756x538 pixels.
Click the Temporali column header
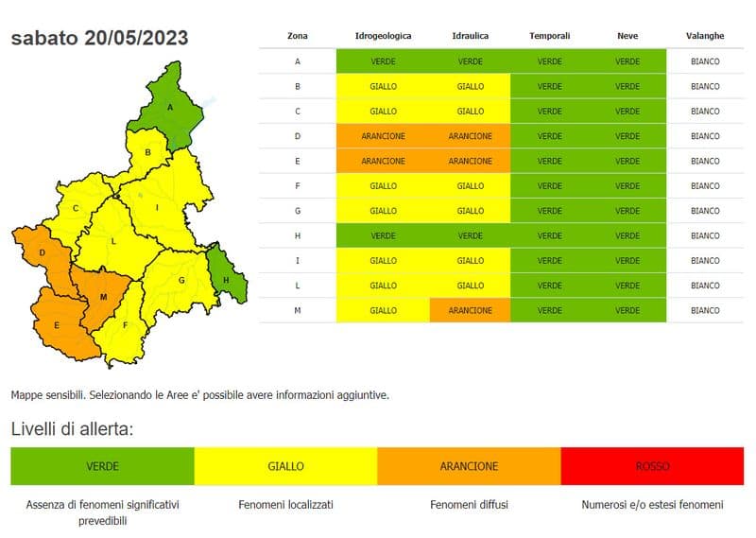click(x=549, y=36)
